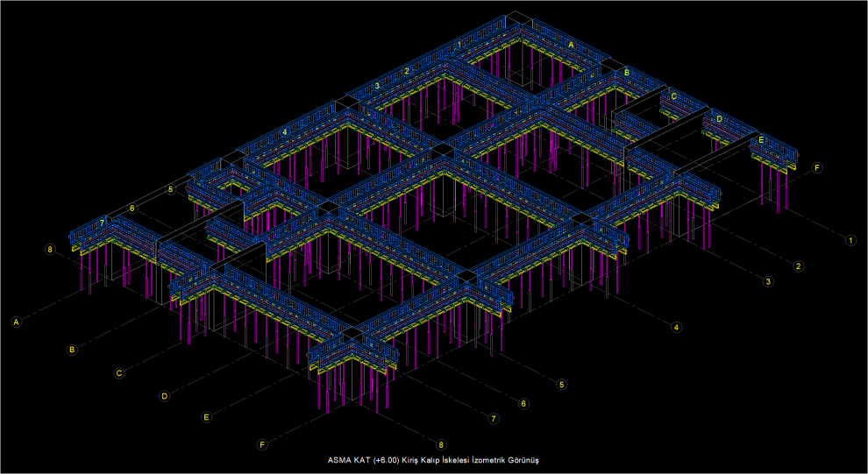
Task: Click uncircled beam label A on formwork
Action: click(572, 46)
